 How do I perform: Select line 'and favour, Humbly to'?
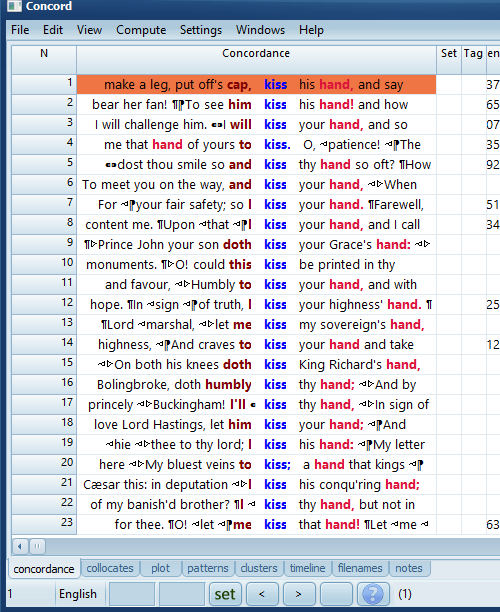[256, 285]
